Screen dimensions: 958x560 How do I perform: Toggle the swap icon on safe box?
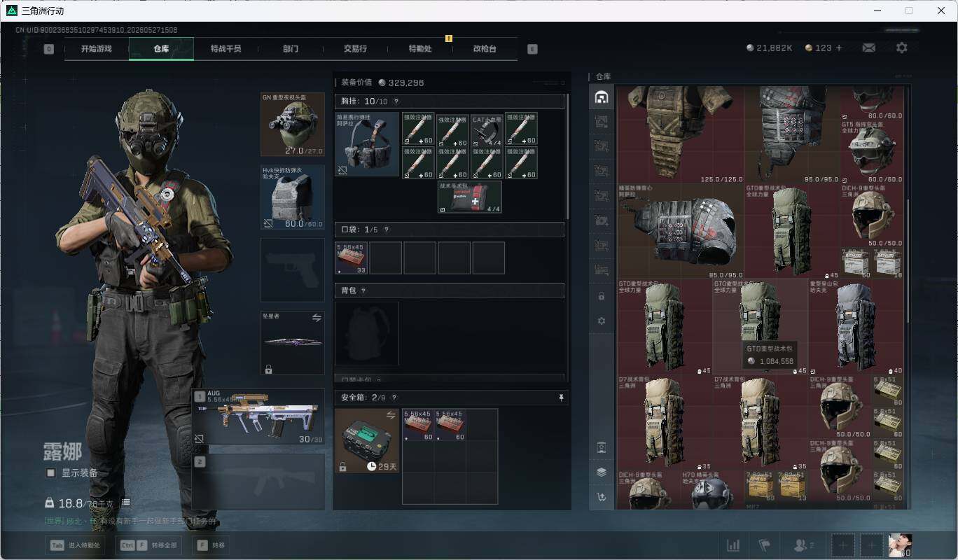391,416
